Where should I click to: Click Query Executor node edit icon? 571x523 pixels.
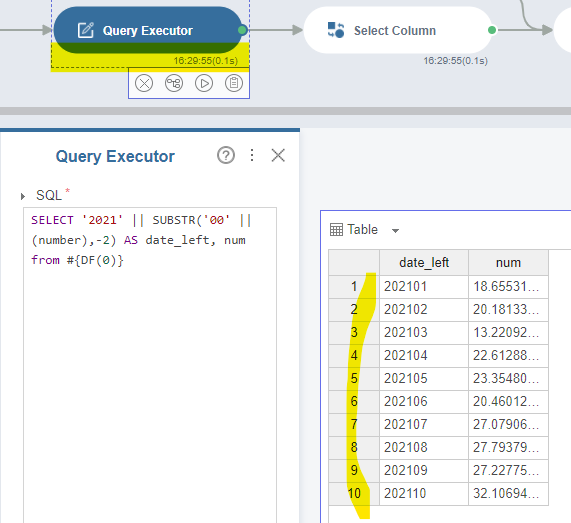(x=86, y=30)
